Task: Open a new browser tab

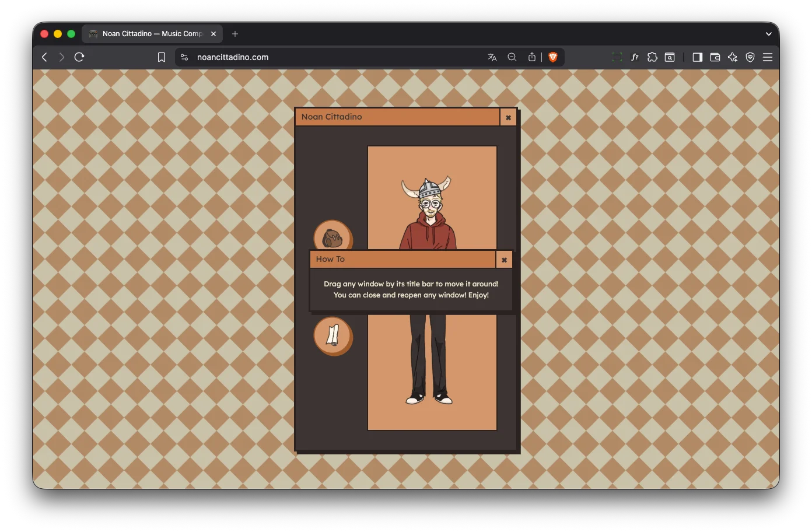Action: (x=235, y=34)
